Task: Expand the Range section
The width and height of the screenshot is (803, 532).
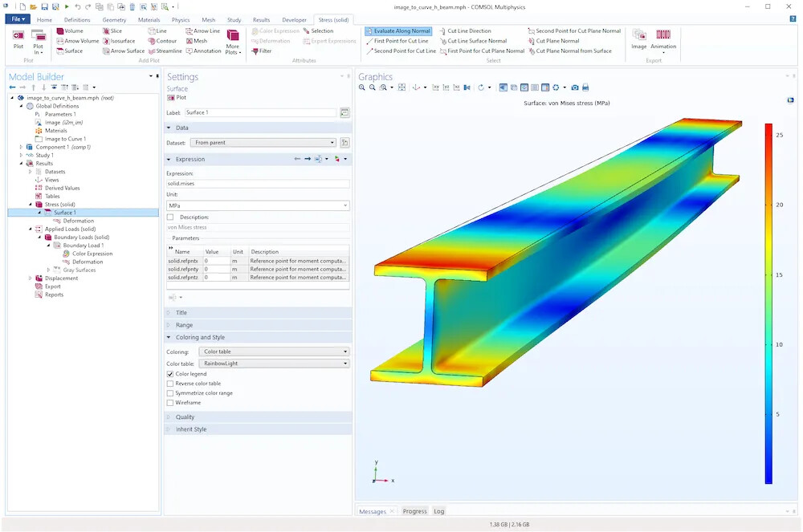Action: [184, 325]
